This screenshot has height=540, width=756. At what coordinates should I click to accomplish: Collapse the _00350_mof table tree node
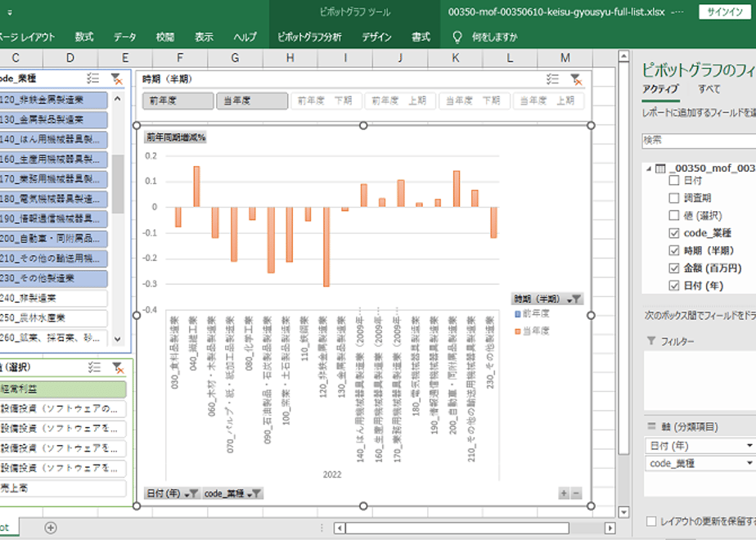(649, 169)
